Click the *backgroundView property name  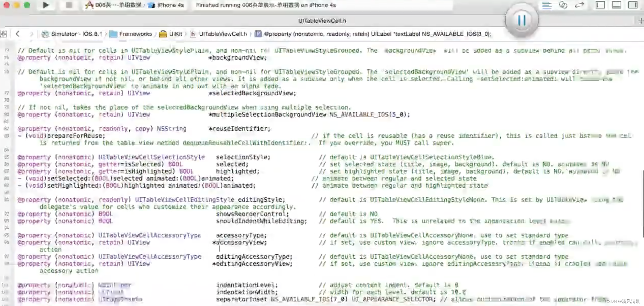point(238,58)
